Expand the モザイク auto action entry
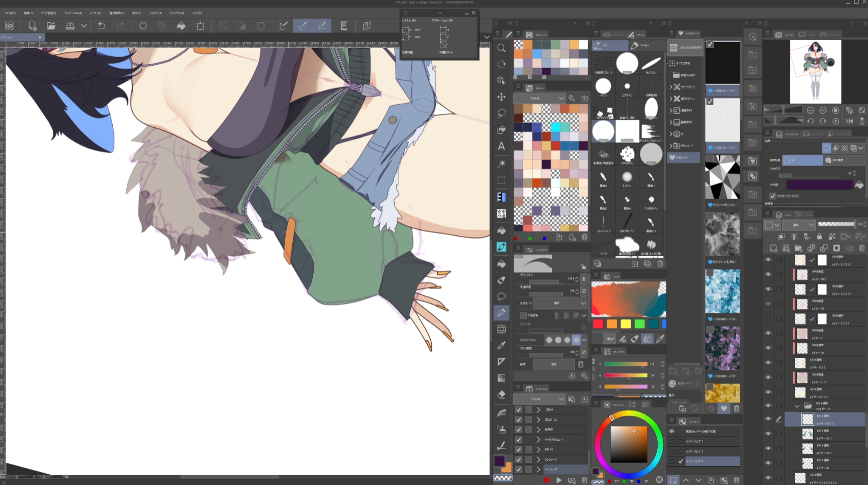Image resolution: width=868 pixels, height=485 pixels. (x=538, y=449)
